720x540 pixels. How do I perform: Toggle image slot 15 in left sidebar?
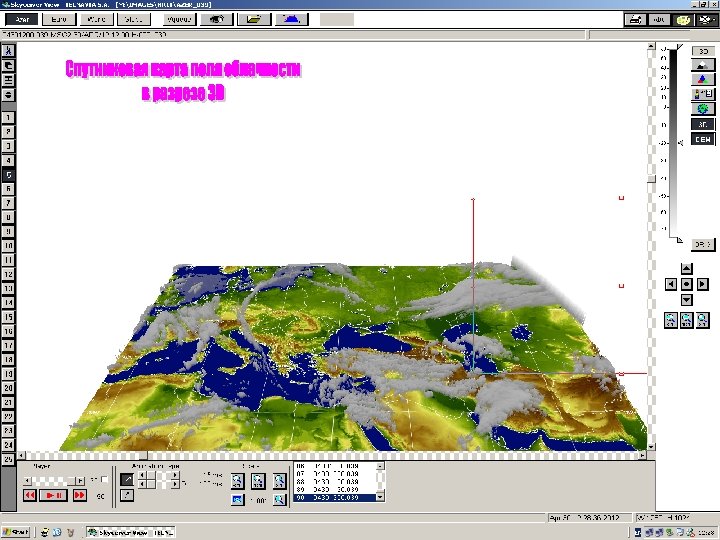pos(8,317)
